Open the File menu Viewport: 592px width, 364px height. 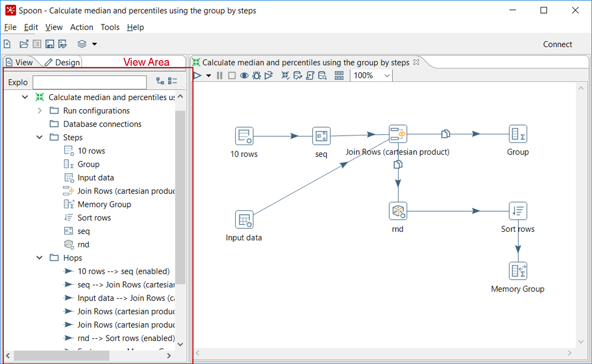click(x=10, y=27)
